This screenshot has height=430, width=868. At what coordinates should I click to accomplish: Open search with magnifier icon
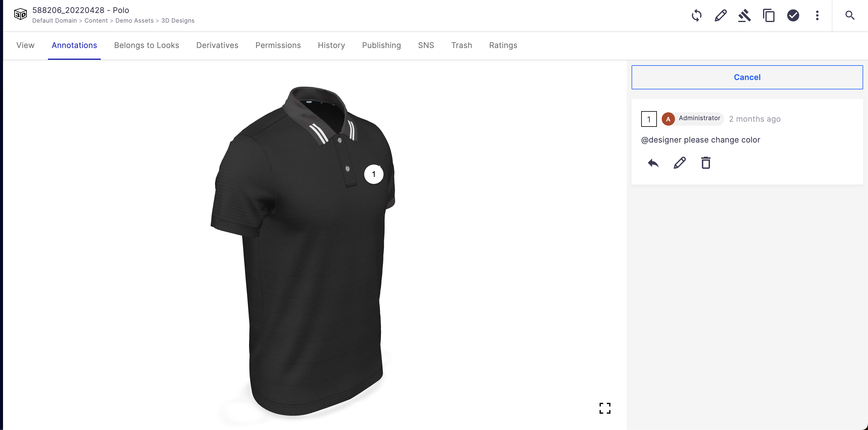click(x=850, y=15)
